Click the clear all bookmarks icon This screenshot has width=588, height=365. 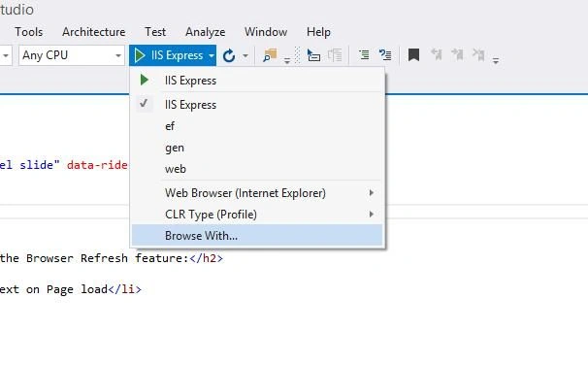(478, 54)
